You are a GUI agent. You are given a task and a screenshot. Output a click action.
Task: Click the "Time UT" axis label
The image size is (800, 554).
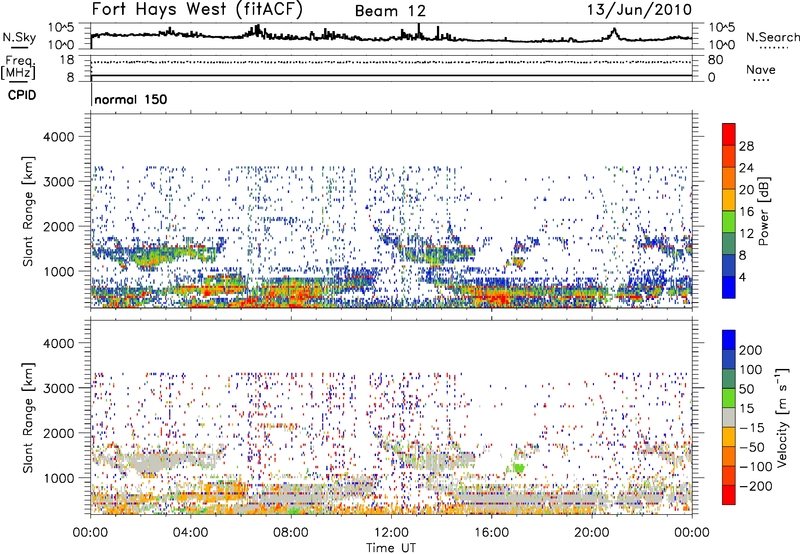click(x=391, y=548)
